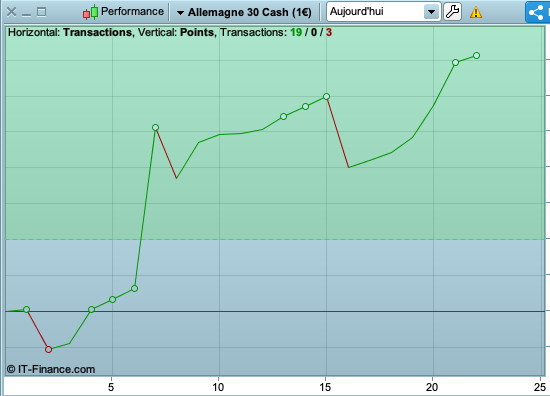This screenshot has height=396, width=550.
Task: Select the first curve marker at transaction 1
Action: coord(26,309)
